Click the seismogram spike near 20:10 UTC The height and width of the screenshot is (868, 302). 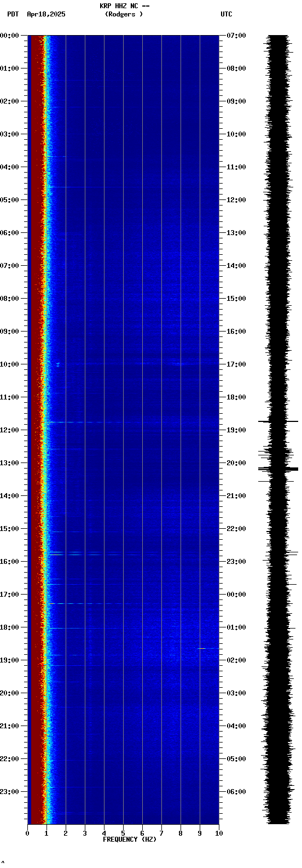(x=278, y=469)
